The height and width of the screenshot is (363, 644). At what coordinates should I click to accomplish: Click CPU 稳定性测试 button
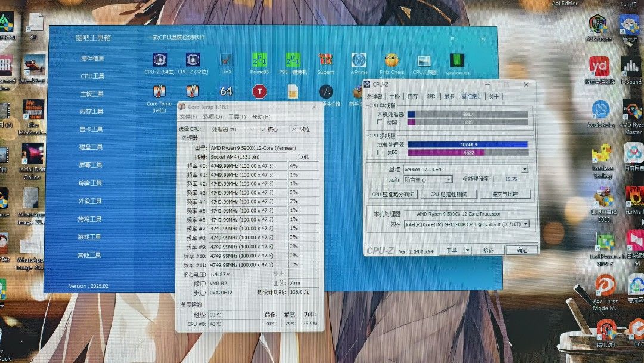pos(448,194)
